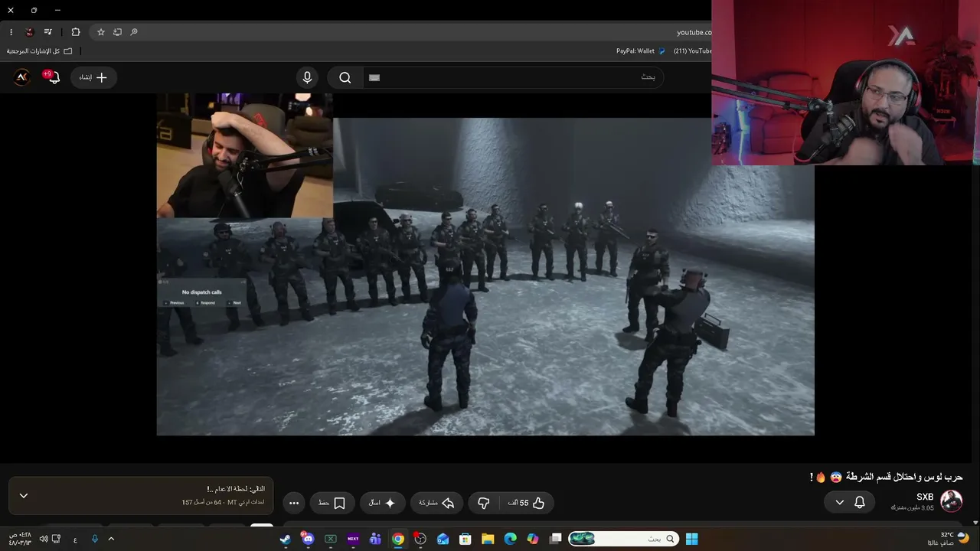Open the all bookmarks folder

(x=40, y=51)
